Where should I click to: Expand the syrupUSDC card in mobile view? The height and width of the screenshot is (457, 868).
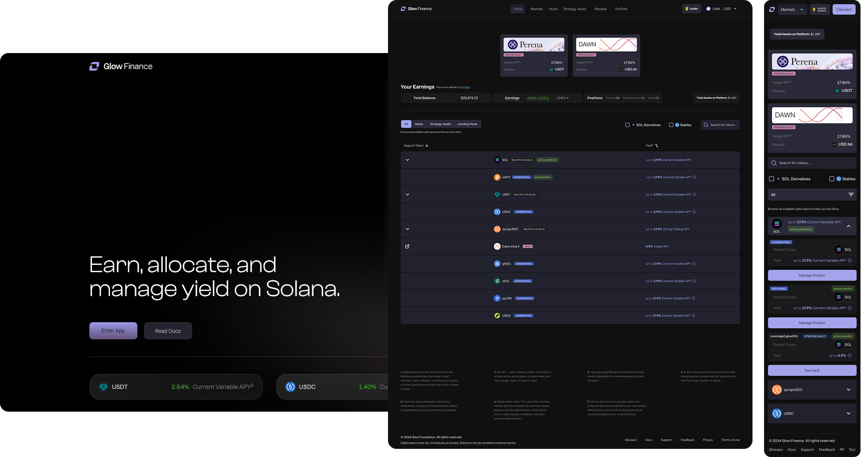pos(849,390)
